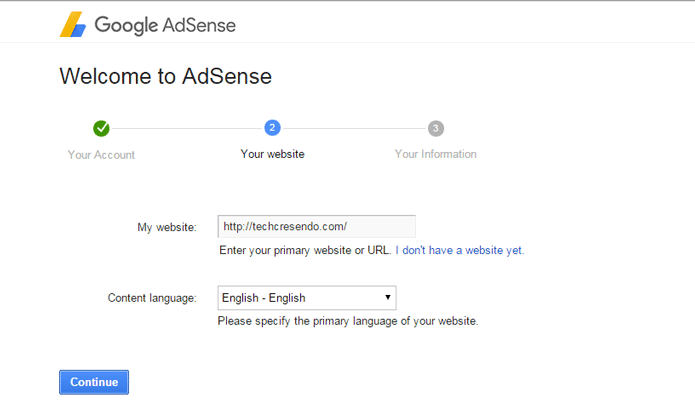Select the Your website step label
Image resolution: width=695 pixels, height=412 pixels.
point(272,154)
